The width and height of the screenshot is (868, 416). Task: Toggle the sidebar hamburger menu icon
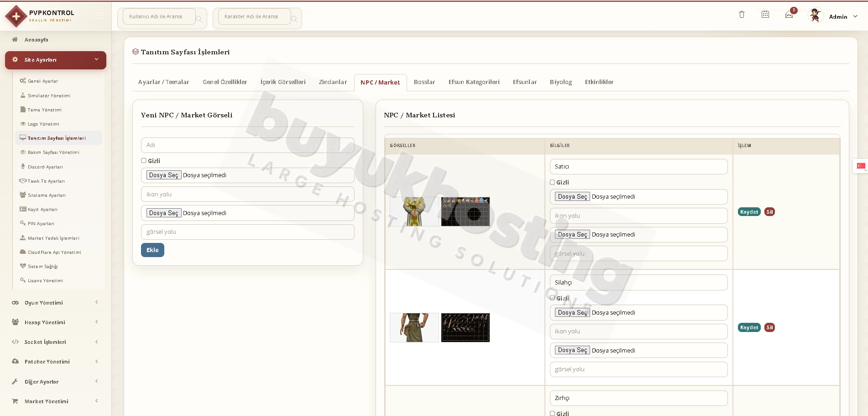pos(100,16)
